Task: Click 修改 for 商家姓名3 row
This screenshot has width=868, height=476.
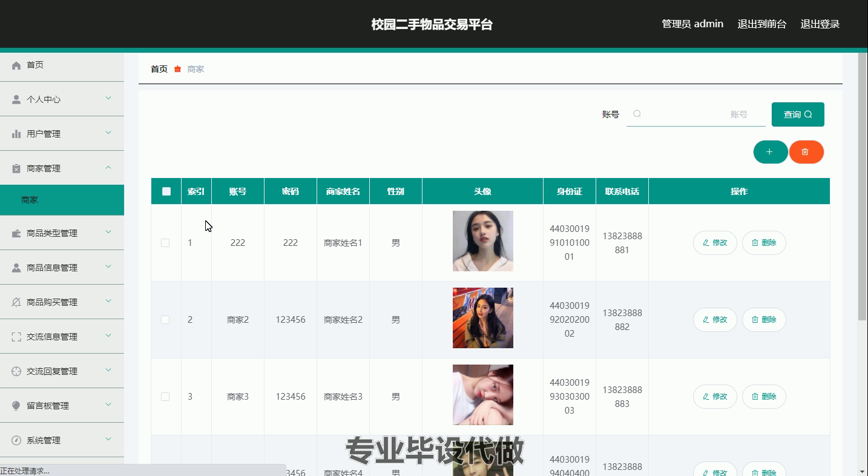Action: 715,397
